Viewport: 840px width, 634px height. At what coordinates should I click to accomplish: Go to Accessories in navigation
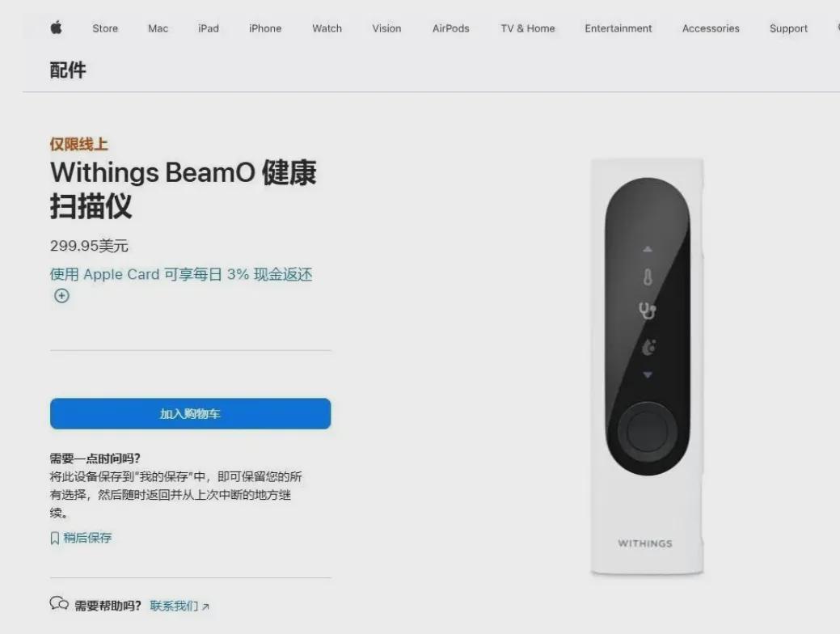click(x=711, y=28)
